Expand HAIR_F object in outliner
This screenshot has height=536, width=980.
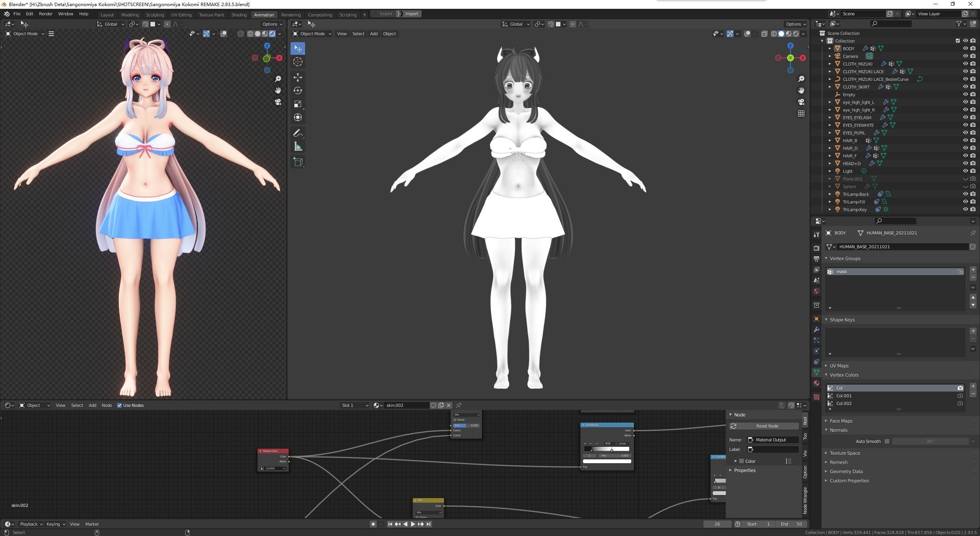tap(830, 156)
